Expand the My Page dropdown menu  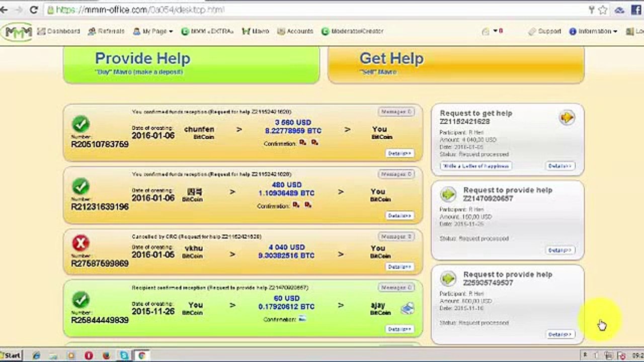click(x=152, y=31)
